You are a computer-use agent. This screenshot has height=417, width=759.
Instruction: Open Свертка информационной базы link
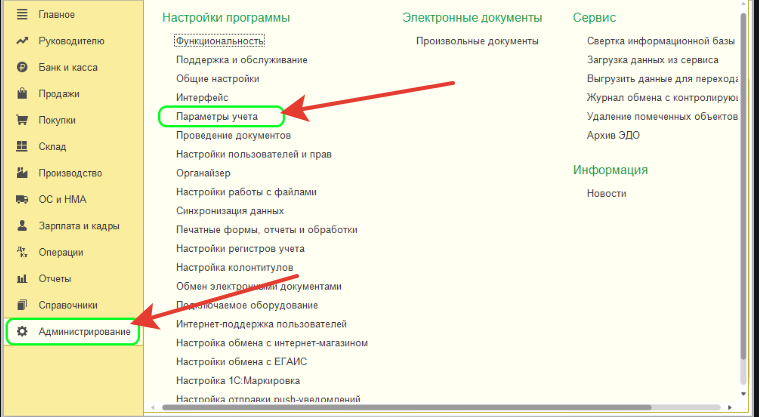661,41
